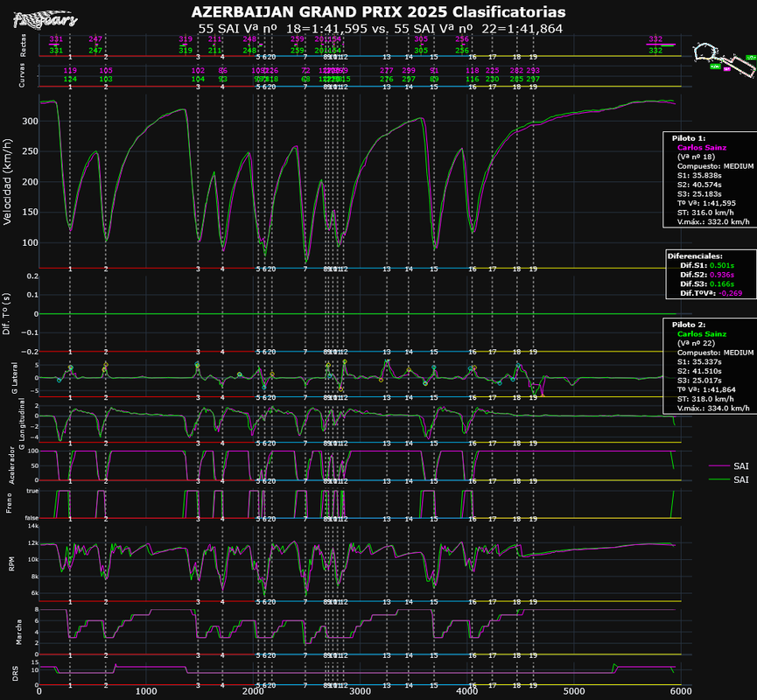Click corner 16 marker below the RPM chart
757x700 pixels.
473,602
